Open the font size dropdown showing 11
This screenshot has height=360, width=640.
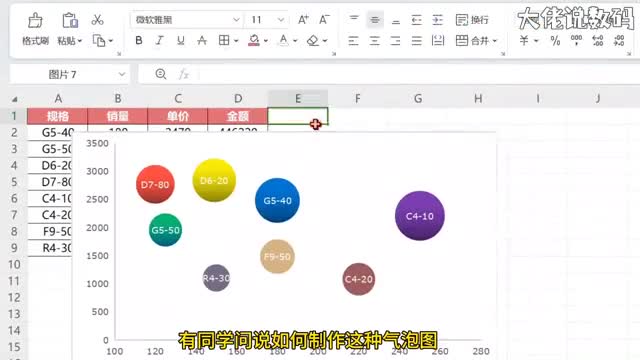click(281, 20)
